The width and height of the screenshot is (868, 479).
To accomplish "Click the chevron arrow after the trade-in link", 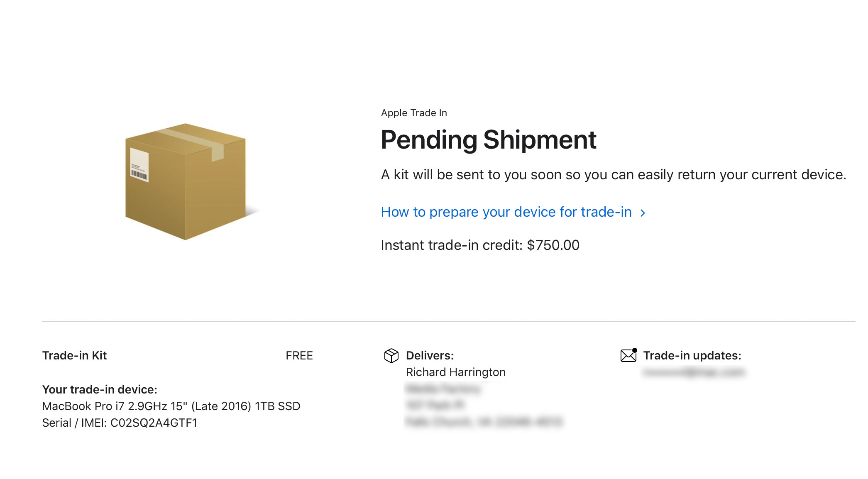I will coord(643,213).
